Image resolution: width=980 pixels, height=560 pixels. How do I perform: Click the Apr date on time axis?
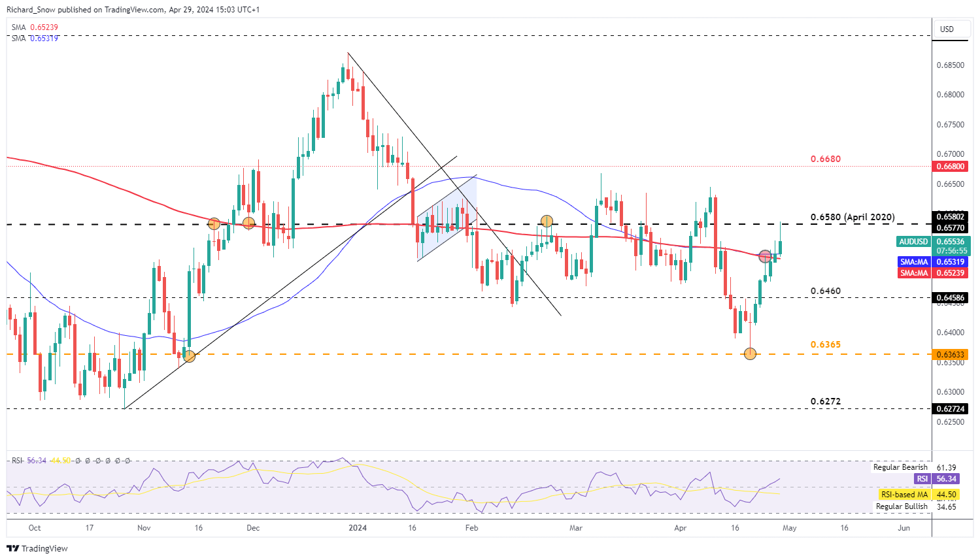pos(680,528)
